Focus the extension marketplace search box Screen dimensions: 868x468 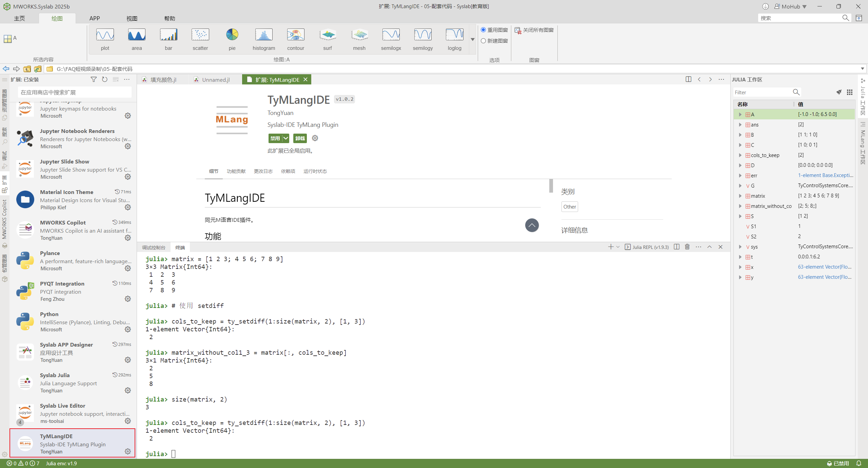point(75,92)
